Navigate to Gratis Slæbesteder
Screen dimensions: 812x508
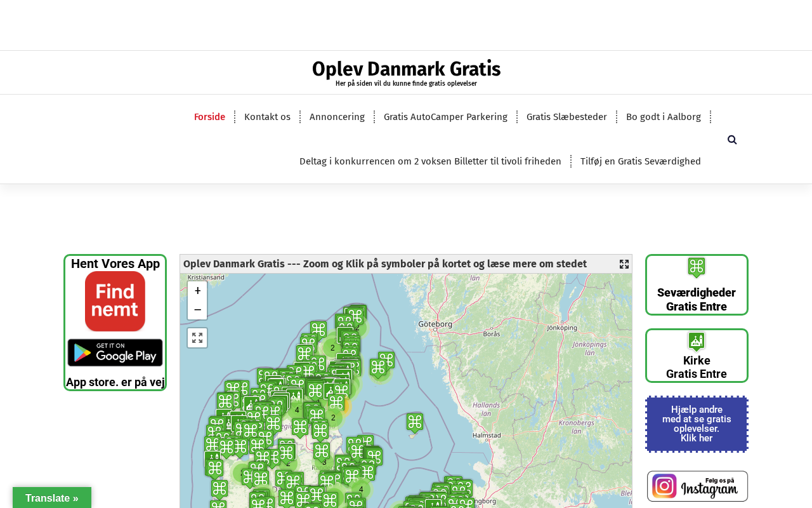(566, 117)
